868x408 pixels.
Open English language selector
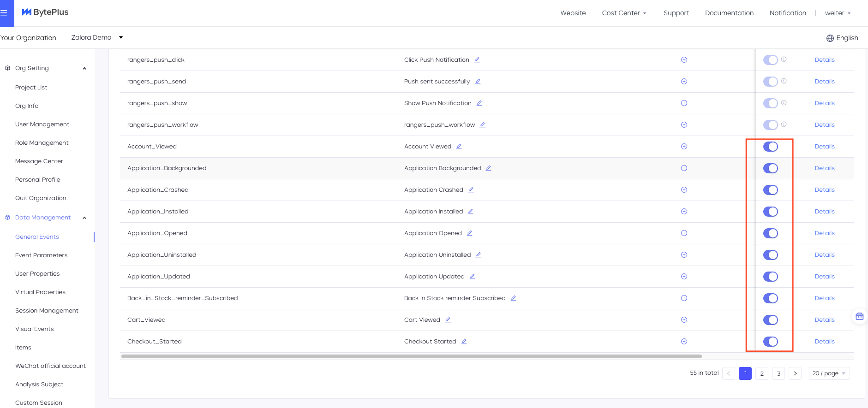click(x=842, y=38)
